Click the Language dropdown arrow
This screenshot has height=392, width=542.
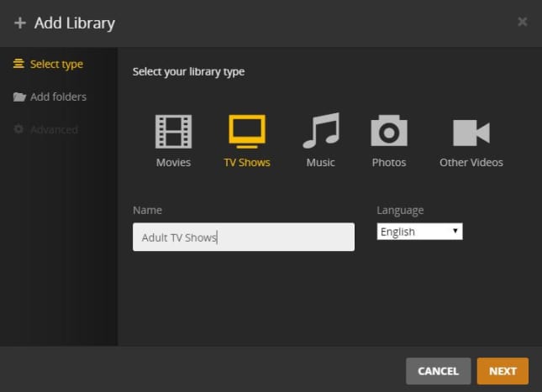coord(455,231)
